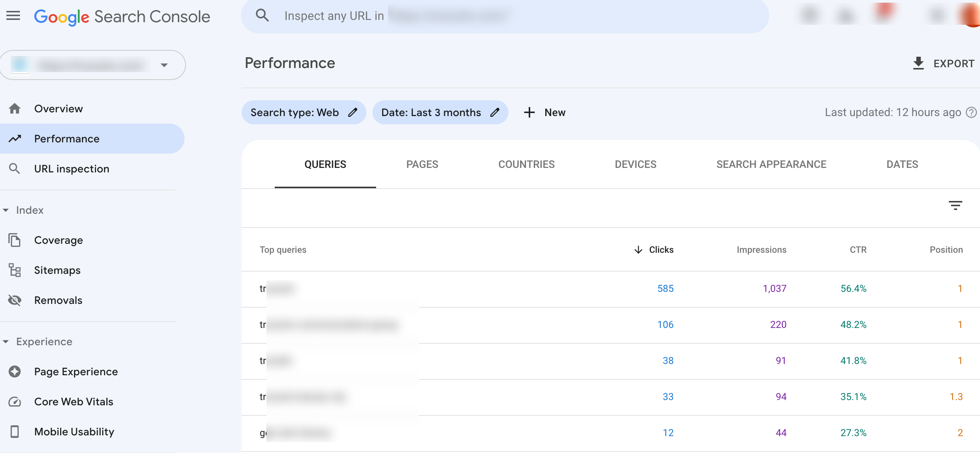Click the Core Web Vitals gauge icon
Screen dimensions: 980x453
tap(14, 401)
